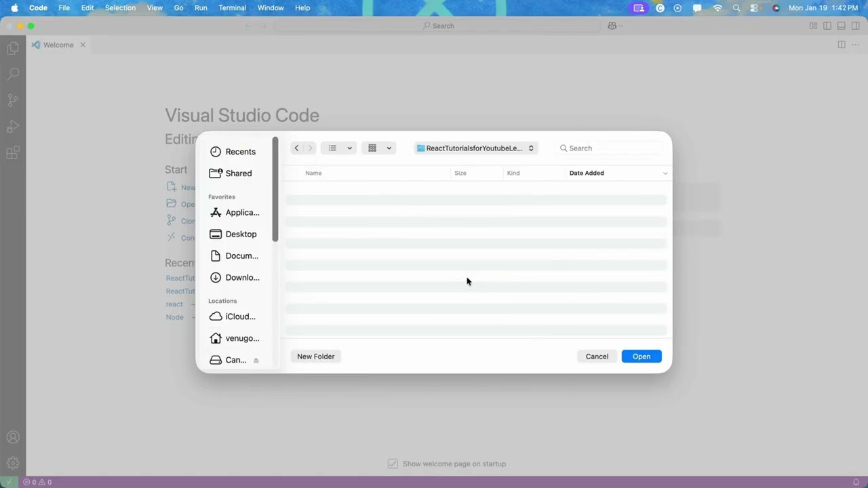Click the Cancel button

(597, 357)
